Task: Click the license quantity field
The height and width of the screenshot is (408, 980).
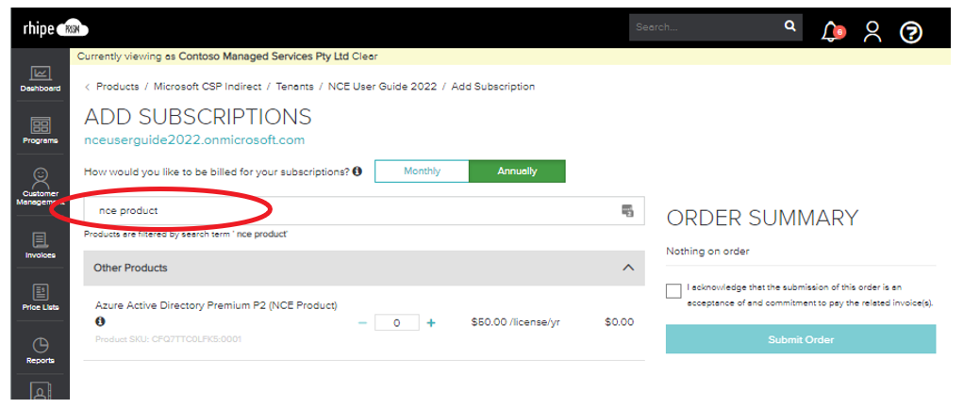Action: click(397, 323)
